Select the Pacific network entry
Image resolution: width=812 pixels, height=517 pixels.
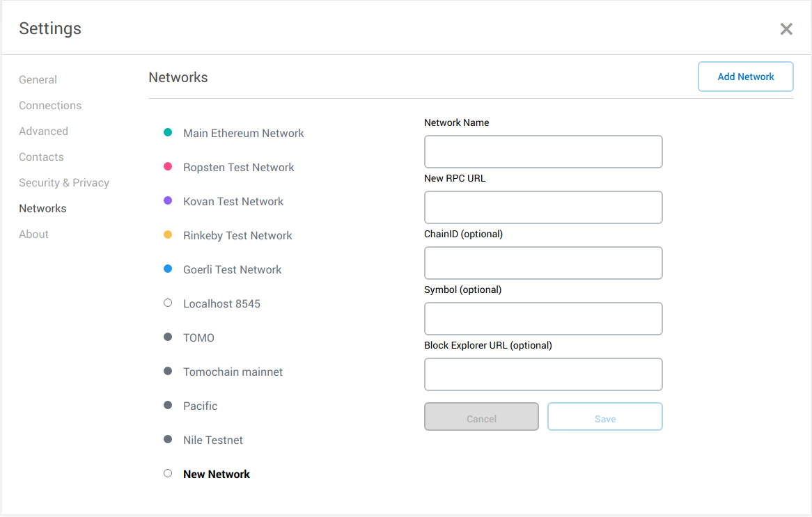(201, 406)
